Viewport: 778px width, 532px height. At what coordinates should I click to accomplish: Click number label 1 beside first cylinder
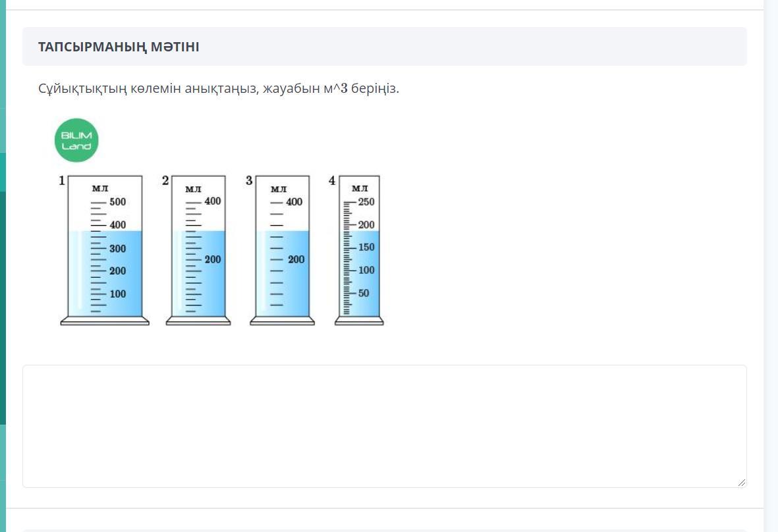(x=62, y=180)
